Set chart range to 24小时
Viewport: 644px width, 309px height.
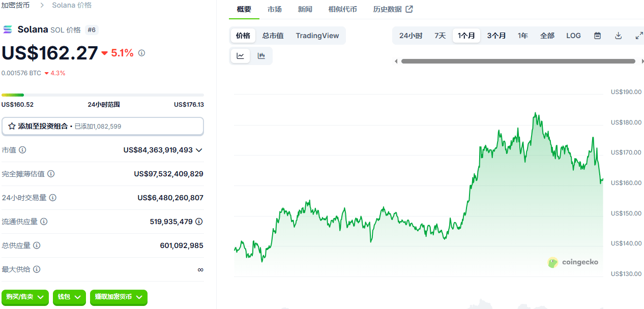(411, 36)
